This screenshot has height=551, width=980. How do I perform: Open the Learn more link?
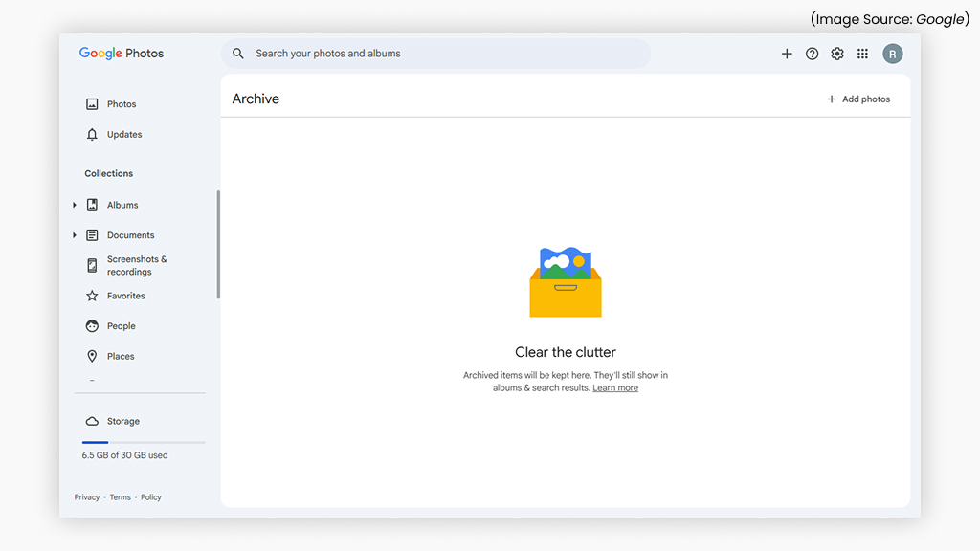(x=615, y=387)
